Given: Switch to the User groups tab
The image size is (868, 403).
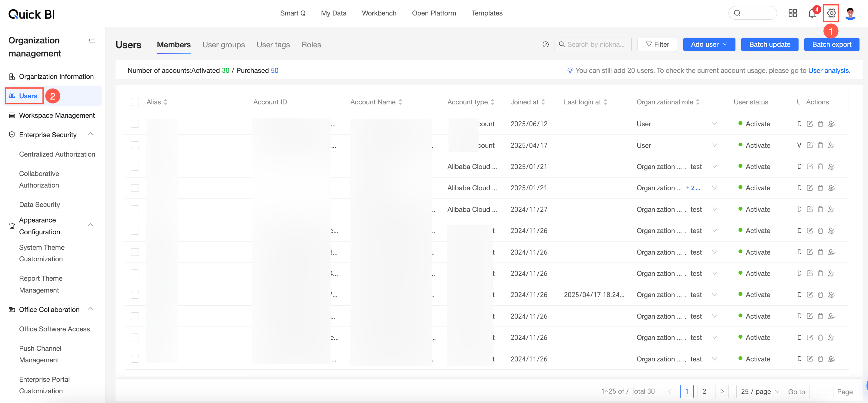Looking at the screenshot, I should point(224,45).
